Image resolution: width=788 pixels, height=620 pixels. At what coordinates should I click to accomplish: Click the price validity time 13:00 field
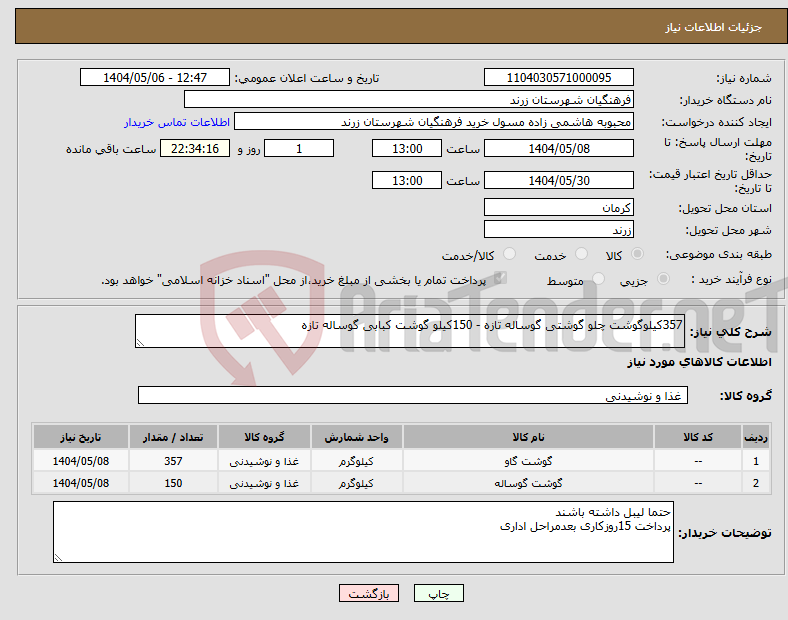[407, 180]
